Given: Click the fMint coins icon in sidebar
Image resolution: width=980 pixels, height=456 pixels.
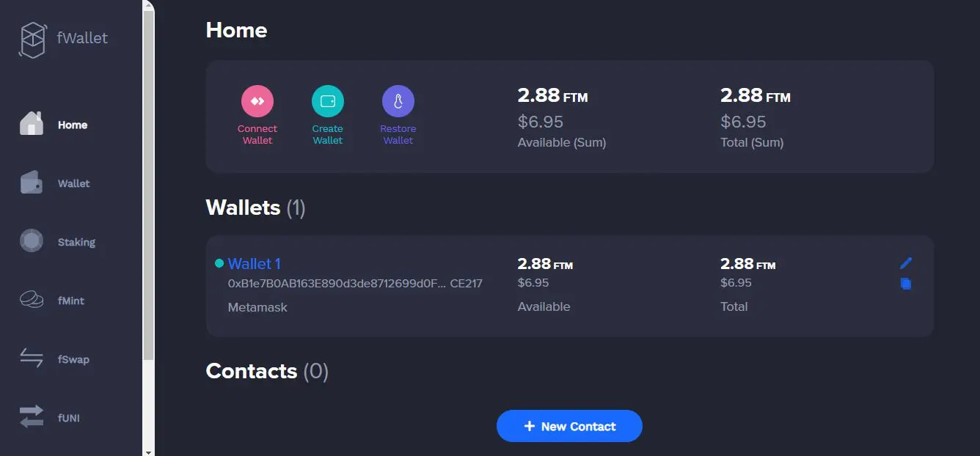Looking at the screenshot, I should (31, 299).
